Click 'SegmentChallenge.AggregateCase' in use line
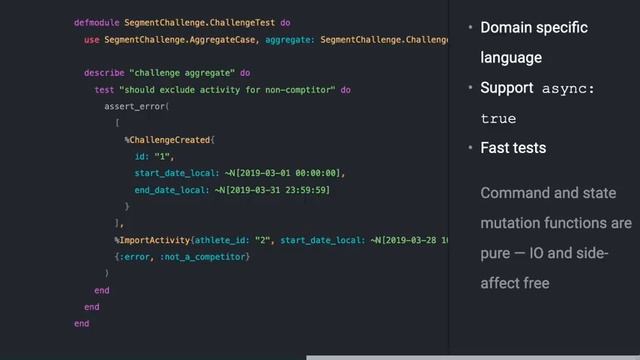The image size is (640, 360). pos(181,40)
